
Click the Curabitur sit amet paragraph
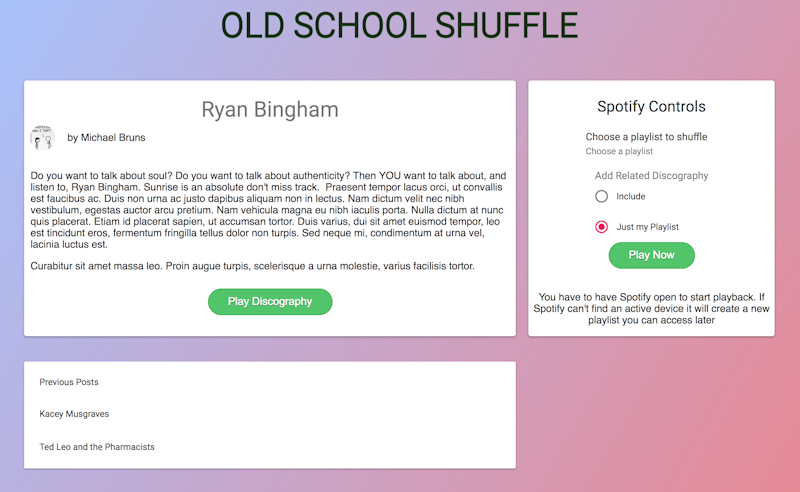253,266
